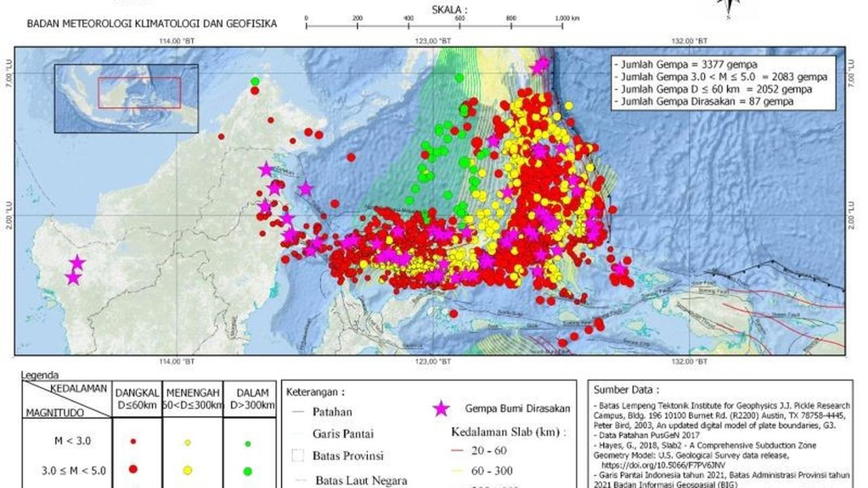The width and height of the screenshot is (868, 488).
Task: Click the small red dot in the M < 3.0 row
Action: pos(133,441)
